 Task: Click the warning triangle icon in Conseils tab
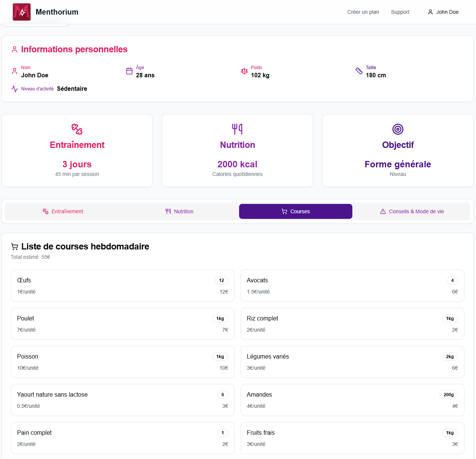pyautogui.click(x=383, y=211)
